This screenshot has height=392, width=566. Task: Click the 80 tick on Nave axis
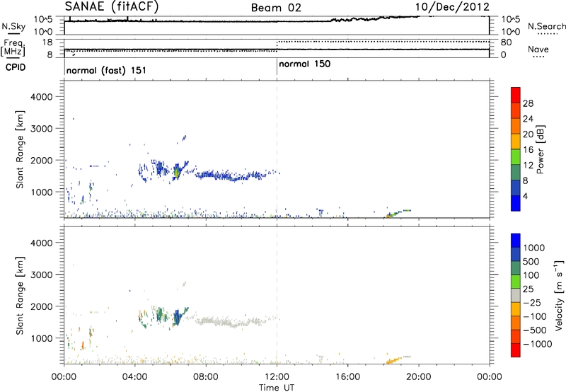pyautogui.click(x=507, y=42)
